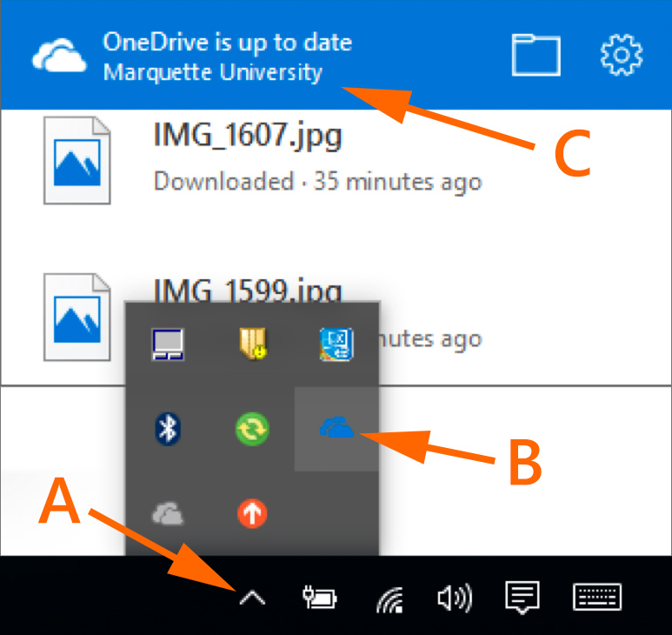Click the gray OneDrive cloud tray icon

pos(167,515)
